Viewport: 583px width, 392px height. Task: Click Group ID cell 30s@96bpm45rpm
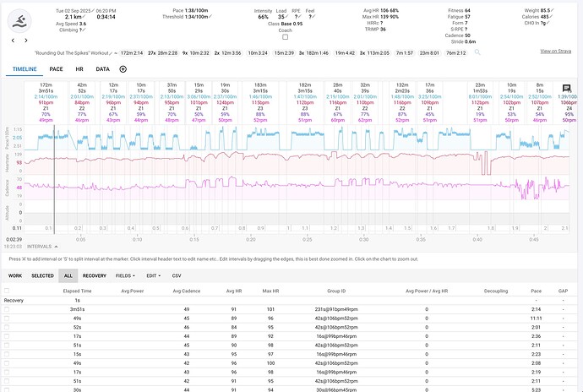[336, 389]
